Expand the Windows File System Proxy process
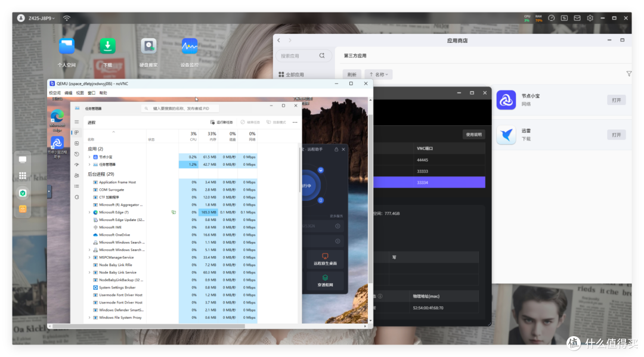The width and height of the screenshot is (644, 357). point(89,318)
